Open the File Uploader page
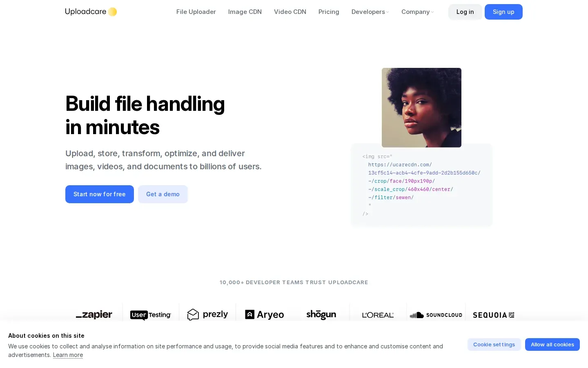The image size is (588, 368). point(196,12)
